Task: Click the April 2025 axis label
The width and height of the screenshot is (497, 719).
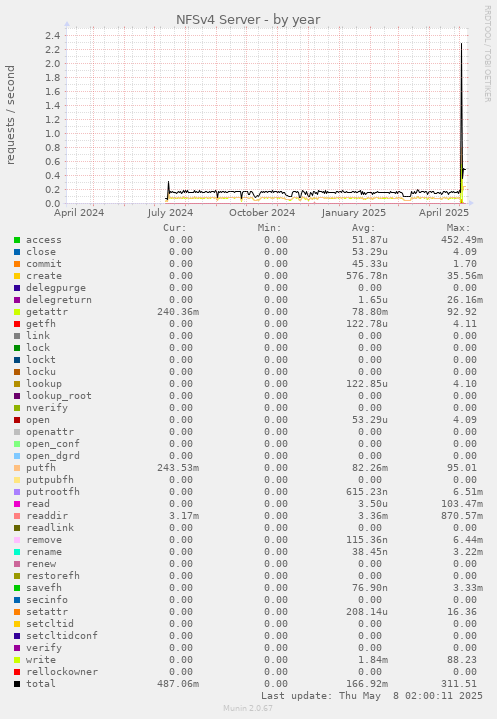Action: [444, 213]
